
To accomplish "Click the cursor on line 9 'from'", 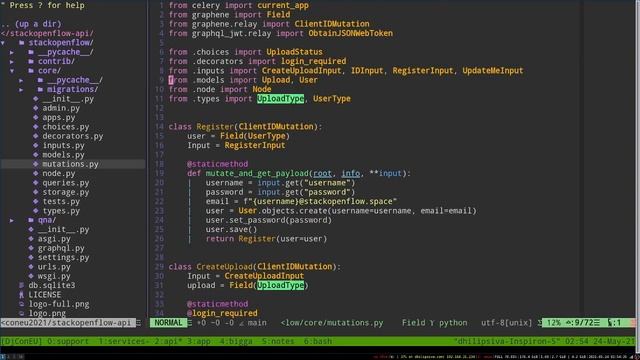I will pyautogui.click(x=171, y=80).
